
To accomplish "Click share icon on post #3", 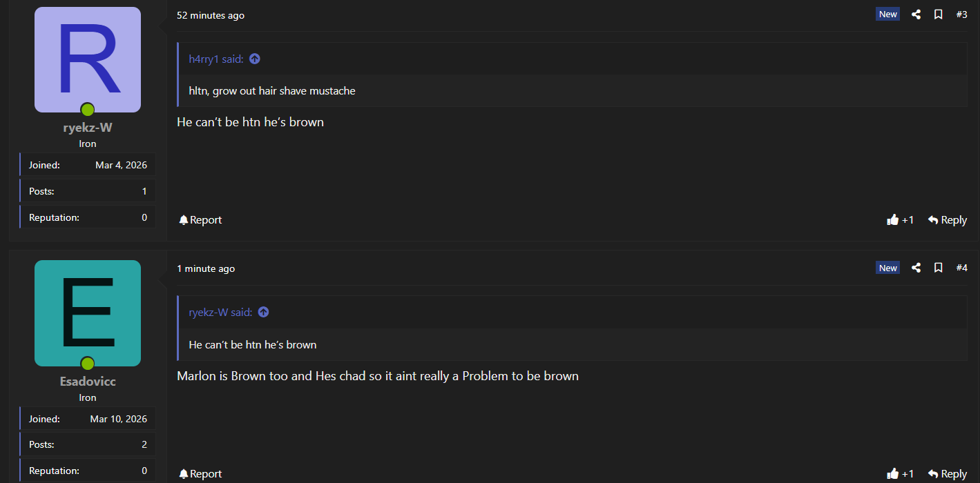I will click(x=916, y=14).
